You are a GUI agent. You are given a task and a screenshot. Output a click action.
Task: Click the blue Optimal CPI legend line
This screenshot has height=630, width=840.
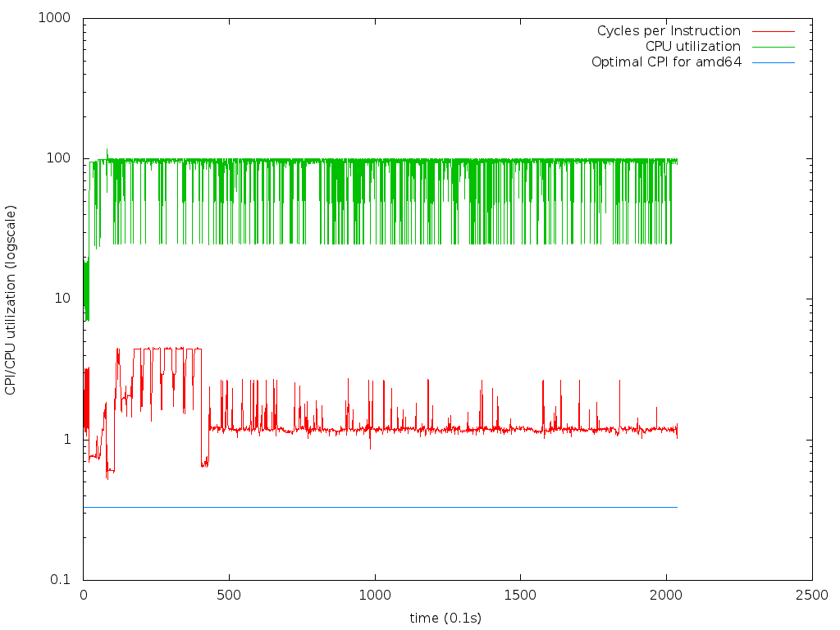(x=772, y=62)
